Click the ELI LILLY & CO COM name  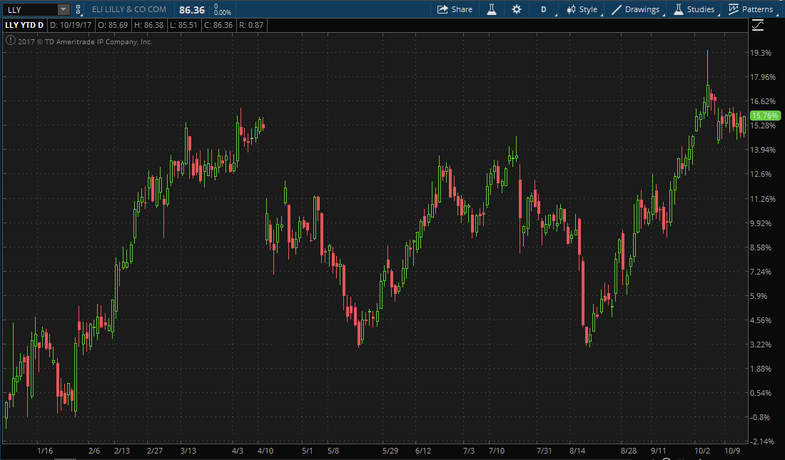point(129,10)
